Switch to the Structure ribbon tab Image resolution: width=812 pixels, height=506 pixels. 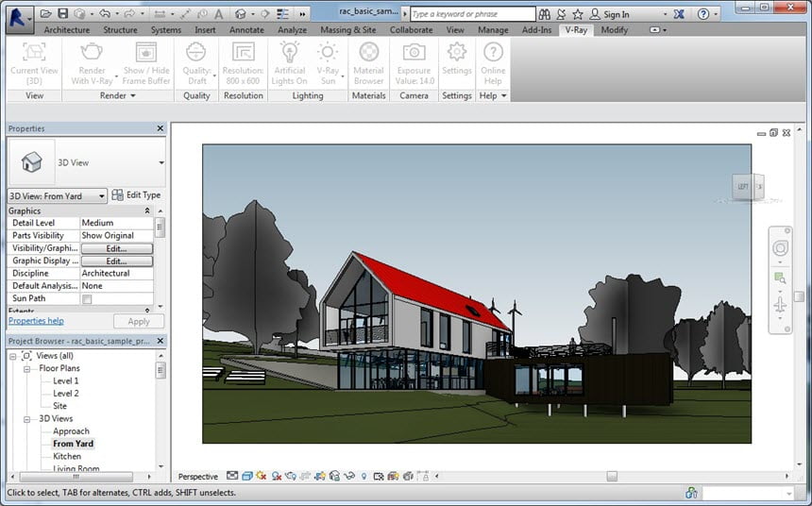120,30
